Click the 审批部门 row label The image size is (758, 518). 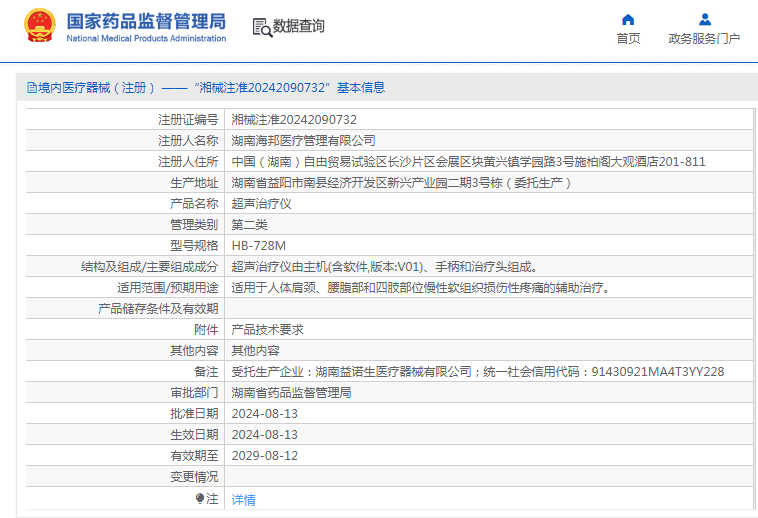pos(194,393)
